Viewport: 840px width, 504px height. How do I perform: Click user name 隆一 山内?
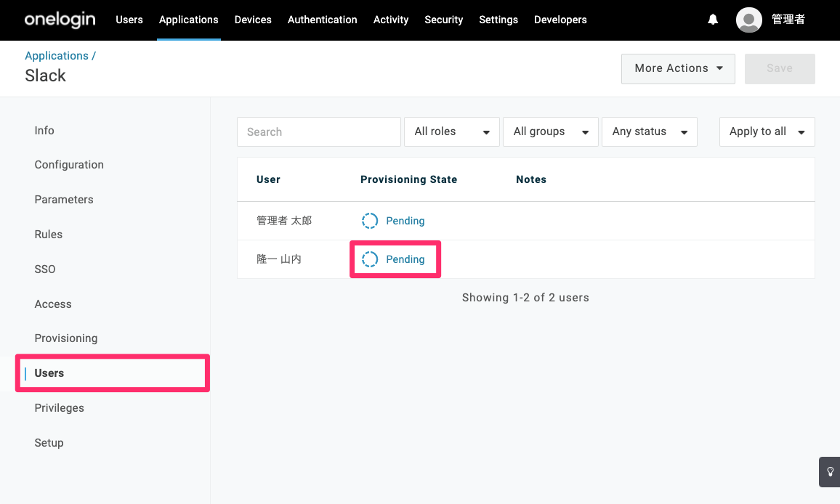pos(278,259)
